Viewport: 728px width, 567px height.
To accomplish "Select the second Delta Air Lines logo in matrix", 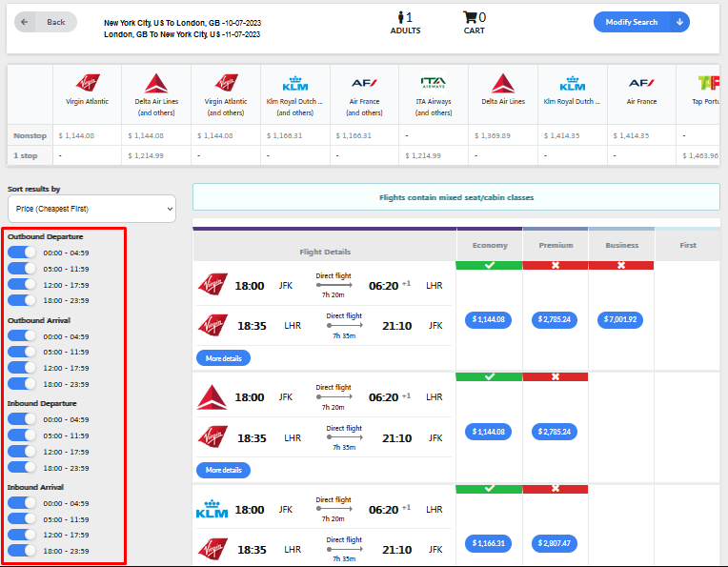I will tap(503, 83).
